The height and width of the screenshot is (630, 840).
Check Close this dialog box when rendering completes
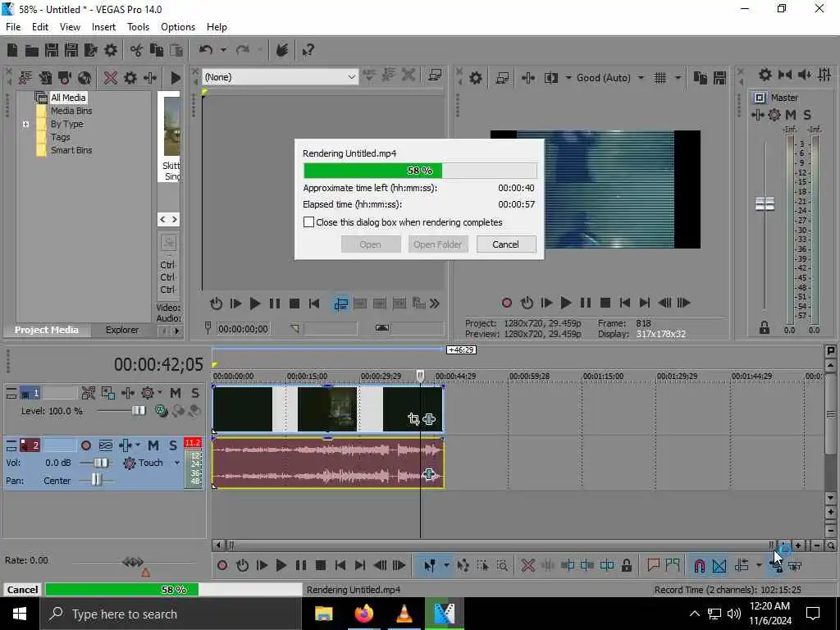pyautogui.click(x=308, y=222)
